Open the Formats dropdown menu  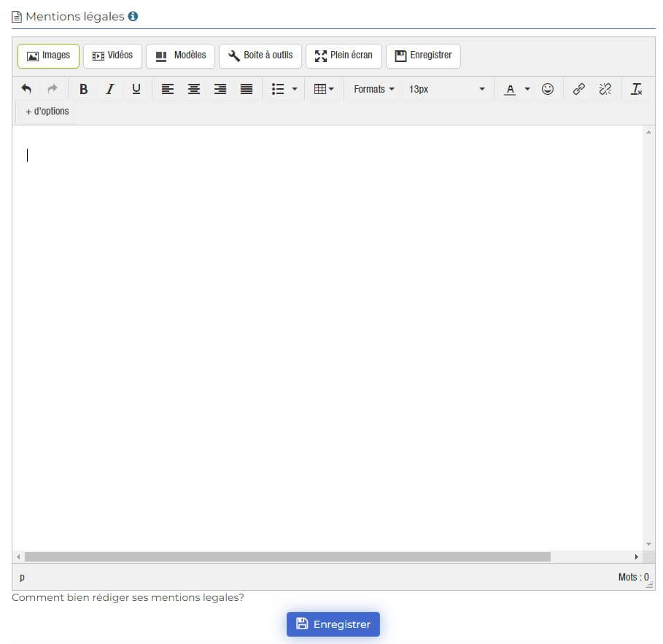373,89
